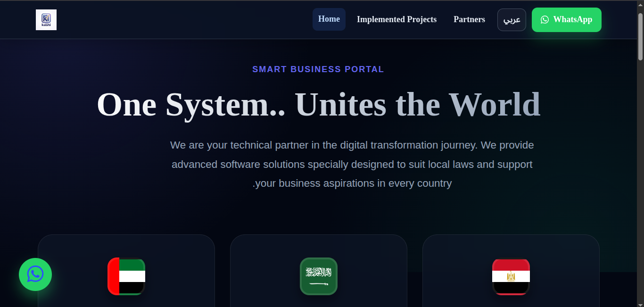This screenshot has height=307, width=644.
Task: Click the technical partner description paragraph
Action: tap(352, 164)
